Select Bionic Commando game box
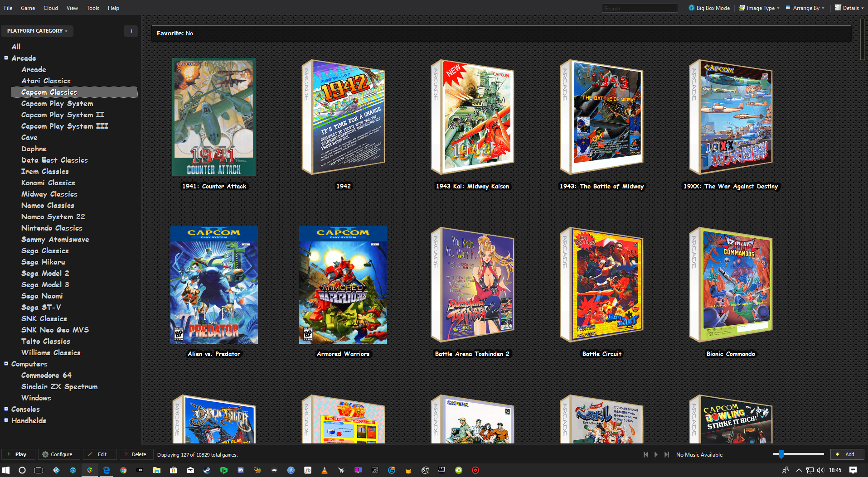 [x=731, y=284]
